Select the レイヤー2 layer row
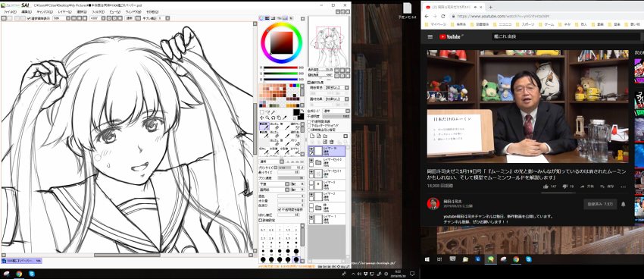644x279 pixels. (327, 196)
